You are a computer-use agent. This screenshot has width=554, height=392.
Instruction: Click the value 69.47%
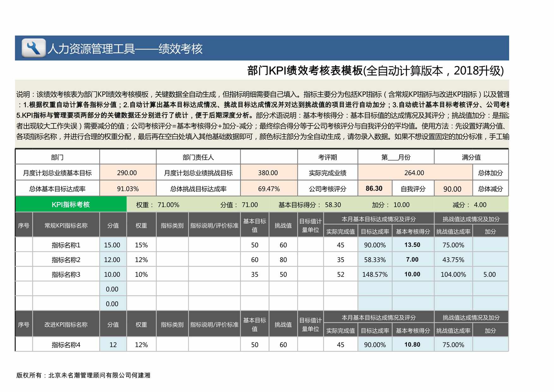pos(269,189)
